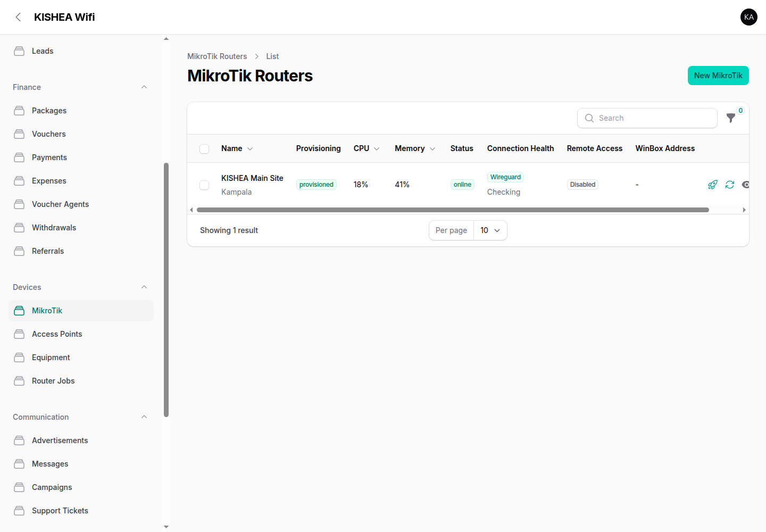766x532 pixels.
Task: Click the Withdrawals sidebar icon
Action: pos(19,228)
